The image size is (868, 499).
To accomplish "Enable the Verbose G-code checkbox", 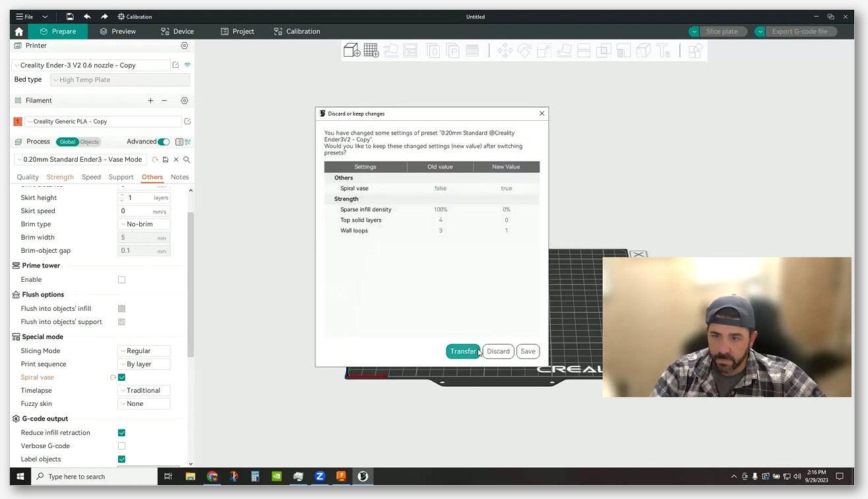I will tap(121, 446).
